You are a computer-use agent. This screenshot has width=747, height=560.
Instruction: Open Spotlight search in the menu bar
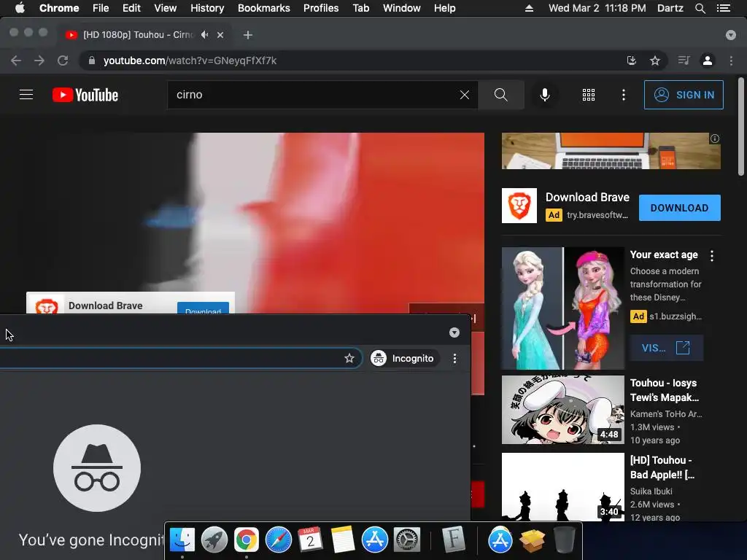pyautogui.click(x=700, y=8)
